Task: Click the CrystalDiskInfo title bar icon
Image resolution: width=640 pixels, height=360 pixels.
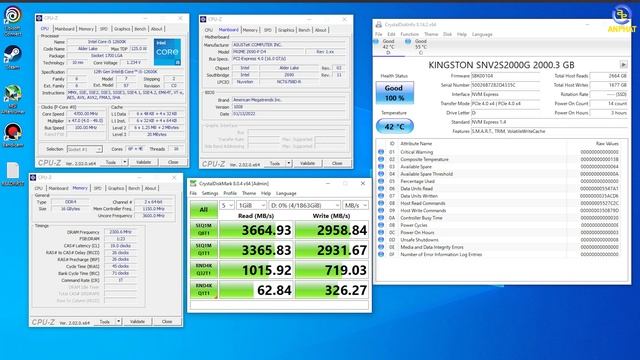Action: (x=379, y=25)
